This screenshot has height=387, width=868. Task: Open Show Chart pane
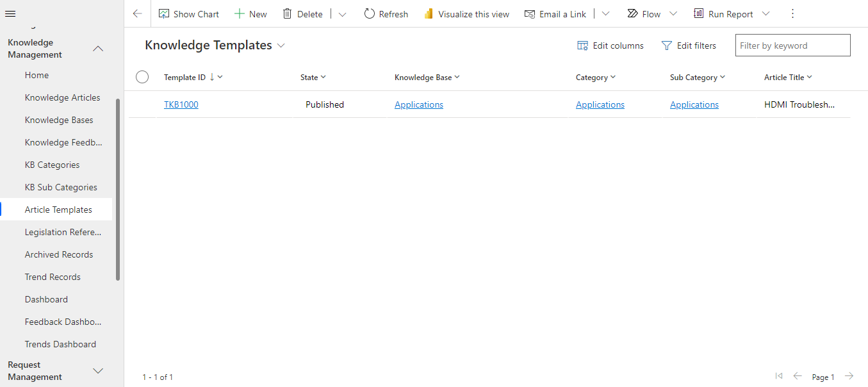189,13
